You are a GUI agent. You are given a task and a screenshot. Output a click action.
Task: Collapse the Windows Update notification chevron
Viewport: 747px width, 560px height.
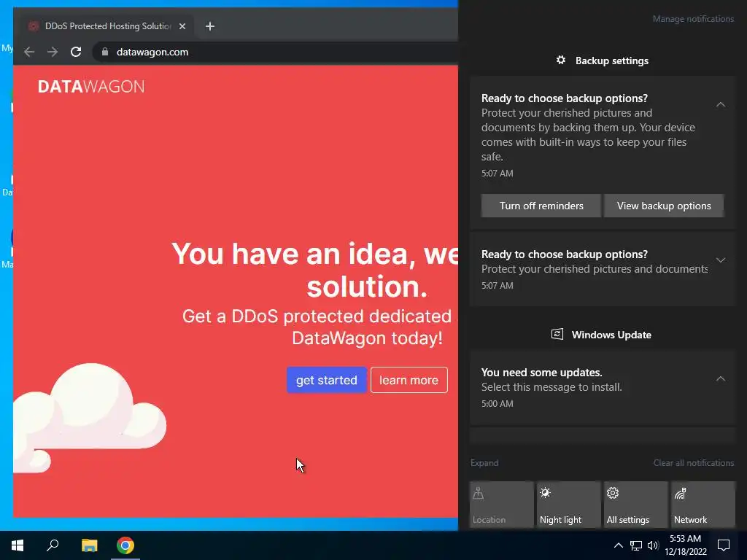[x=720, y=378]
